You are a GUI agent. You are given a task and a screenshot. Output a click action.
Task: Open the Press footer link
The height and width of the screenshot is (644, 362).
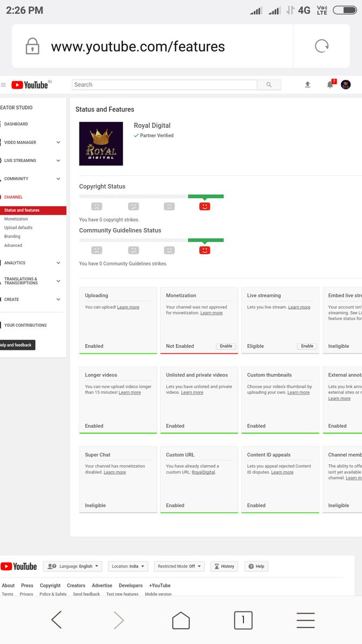coord(27,586)
